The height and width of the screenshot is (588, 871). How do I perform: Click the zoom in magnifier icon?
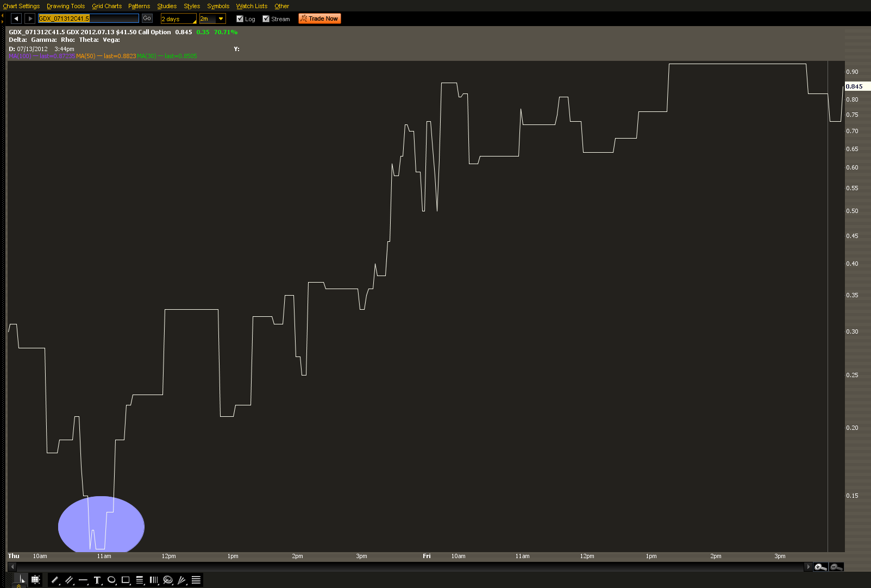click(x=820, y=567)
